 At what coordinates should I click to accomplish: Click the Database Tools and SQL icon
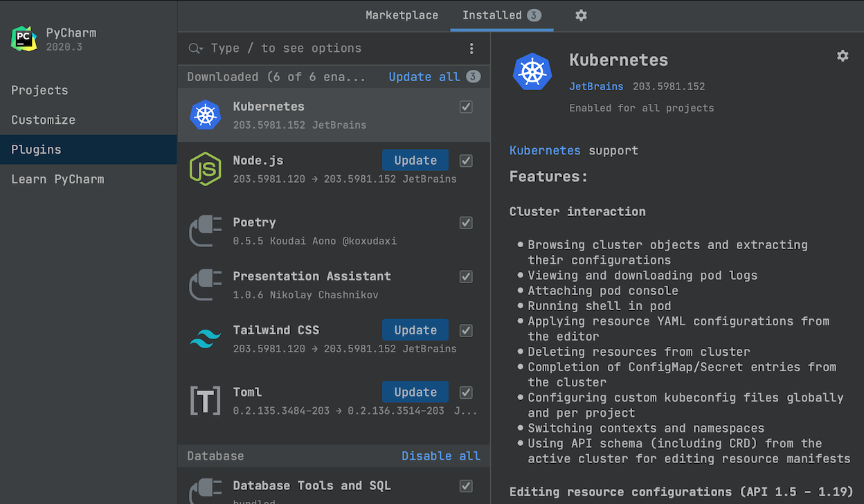[x=205, y=490]
